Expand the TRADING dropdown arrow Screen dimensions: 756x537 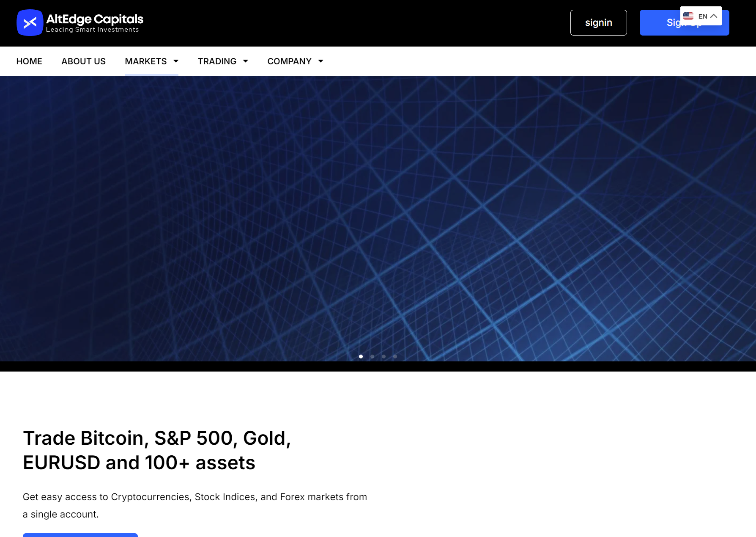(246, 61)
